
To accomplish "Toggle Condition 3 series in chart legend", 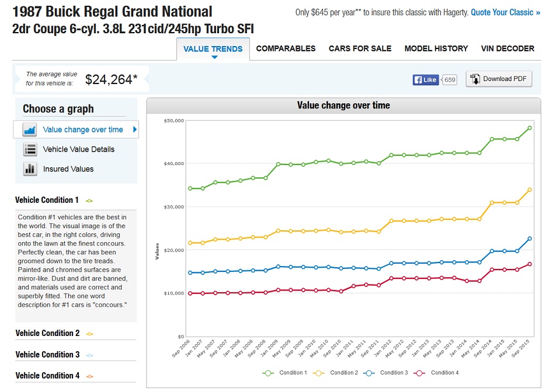I will coord(386,373).
